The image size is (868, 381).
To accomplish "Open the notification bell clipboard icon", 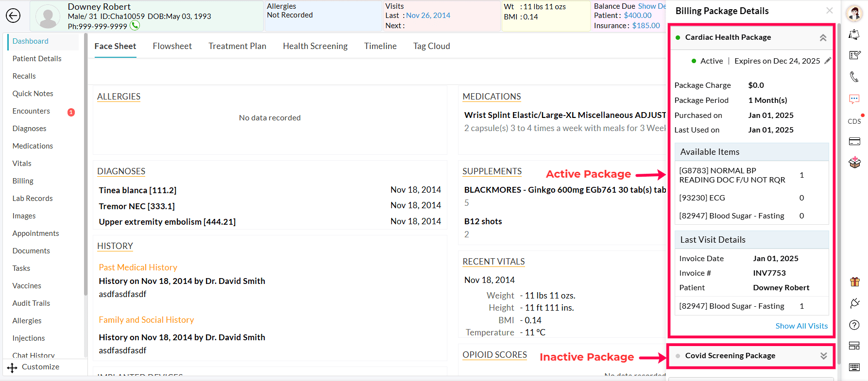I will click(854, 35).
